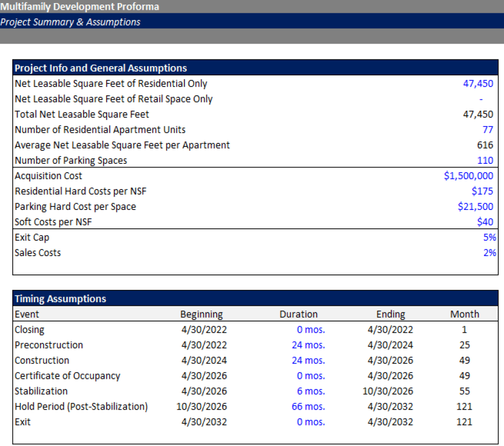Select the Stabilization duration 6 mos. cell
This screenshot has width=504, height=446.
[310, 391]
